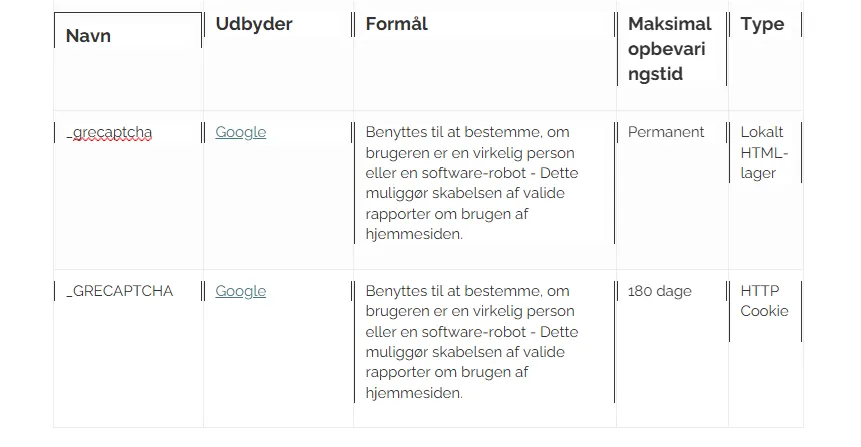Select the 180 dage duration cell
Screen dimensions: 861x447
[660, 291]
